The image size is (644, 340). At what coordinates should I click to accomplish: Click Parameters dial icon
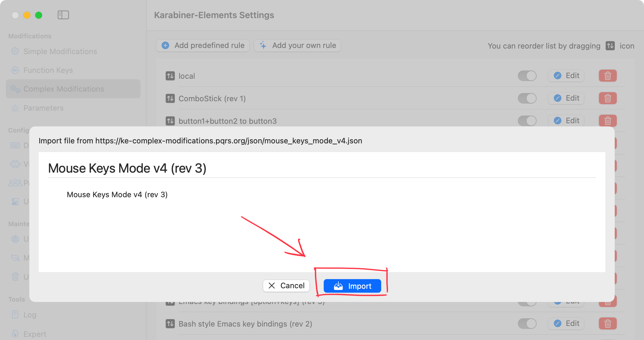[15, 108]
